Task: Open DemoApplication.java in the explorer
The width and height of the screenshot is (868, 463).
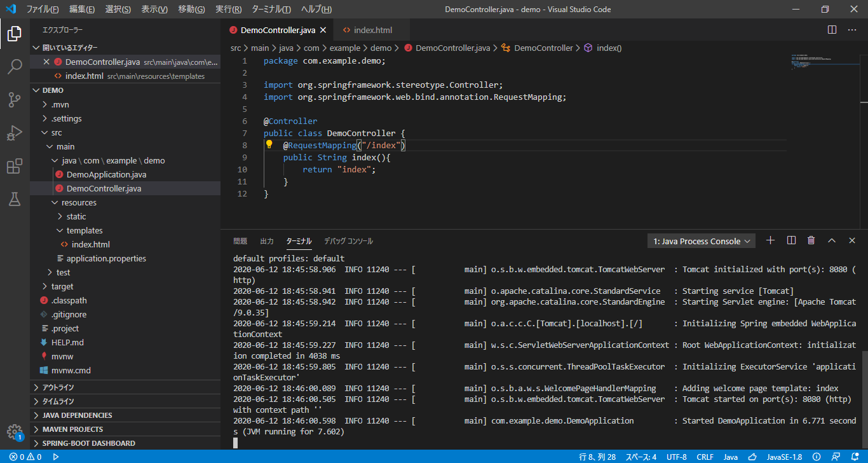Action: click(x=106, y=174)
